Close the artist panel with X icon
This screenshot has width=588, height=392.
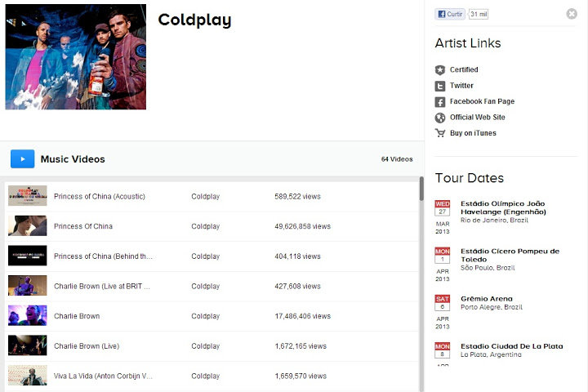pyautogui.click(x=572, y=14)
